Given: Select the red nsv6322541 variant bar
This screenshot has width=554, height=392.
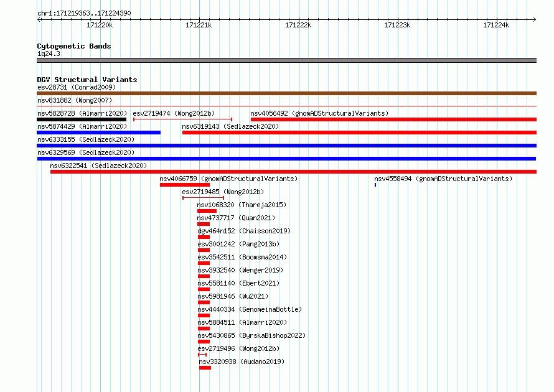Looking at the screenshot, I should coord(294,172).
